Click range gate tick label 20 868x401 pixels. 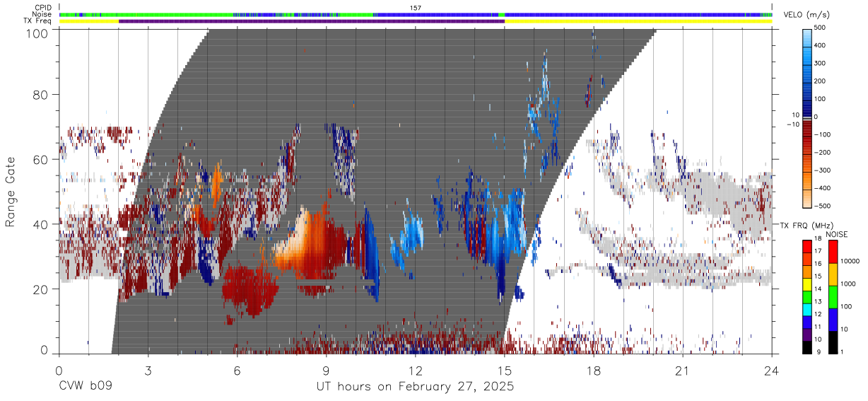[x=41, y=289]
